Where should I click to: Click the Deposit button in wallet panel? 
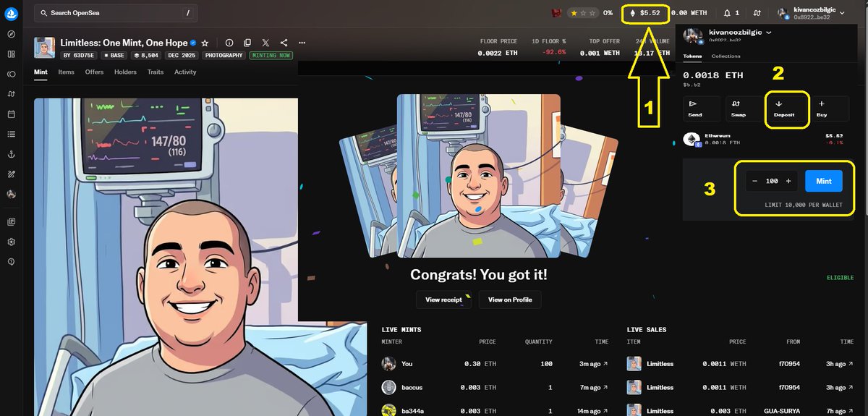coord(784,109)
